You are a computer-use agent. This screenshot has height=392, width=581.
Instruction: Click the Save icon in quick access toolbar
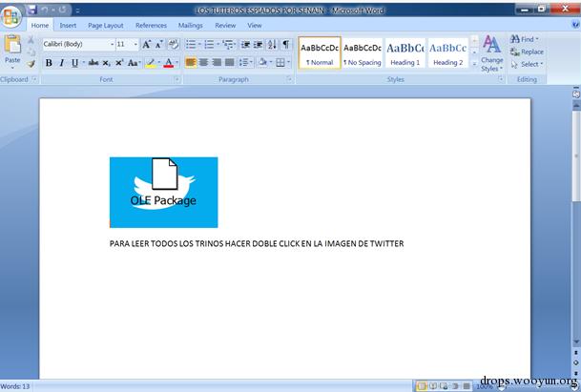tap(32, 10)
